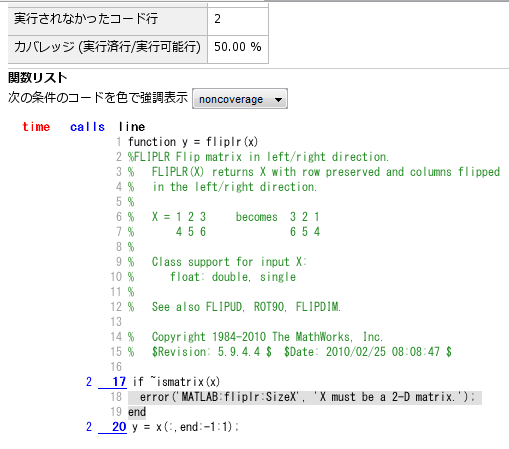Image resolution: width=509 pixels, height=449 pixels.
Task: Click comment line 'X = 1 2 3 becomes 3 2 1'
Action: click(236, 217)
